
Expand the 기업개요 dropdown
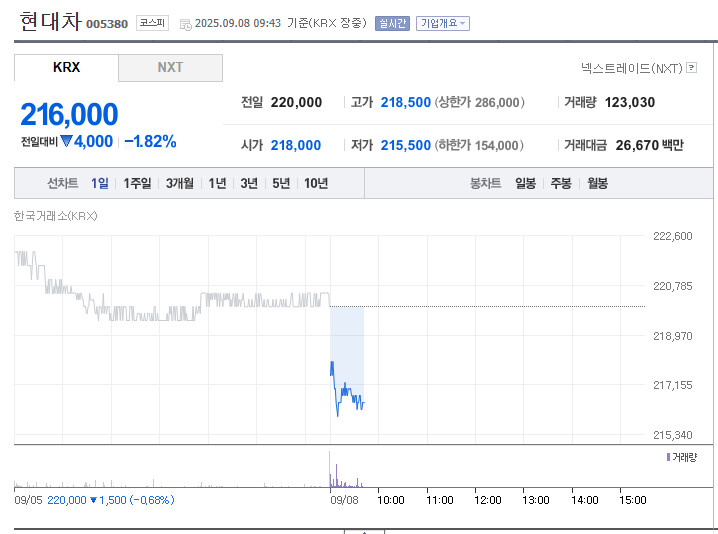coord(443,23)
